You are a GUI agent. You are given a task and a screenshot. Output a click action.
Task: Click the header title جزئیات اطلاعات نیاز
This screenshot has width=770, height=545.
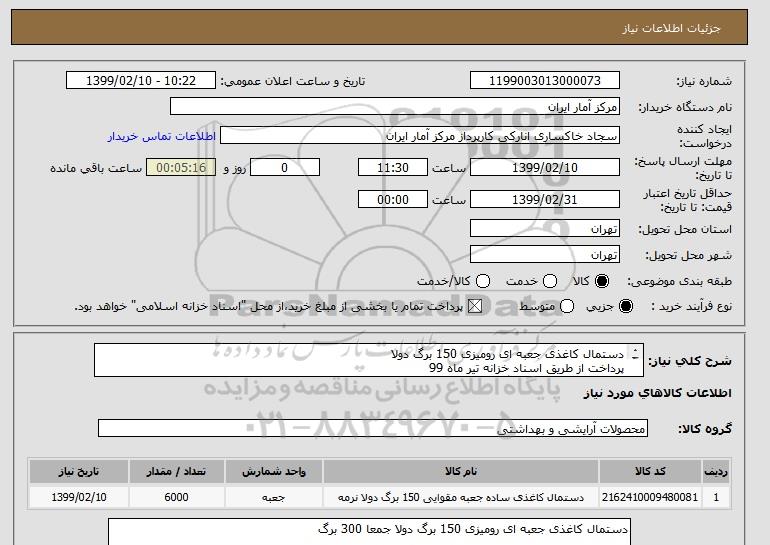(x=671, y=28)
